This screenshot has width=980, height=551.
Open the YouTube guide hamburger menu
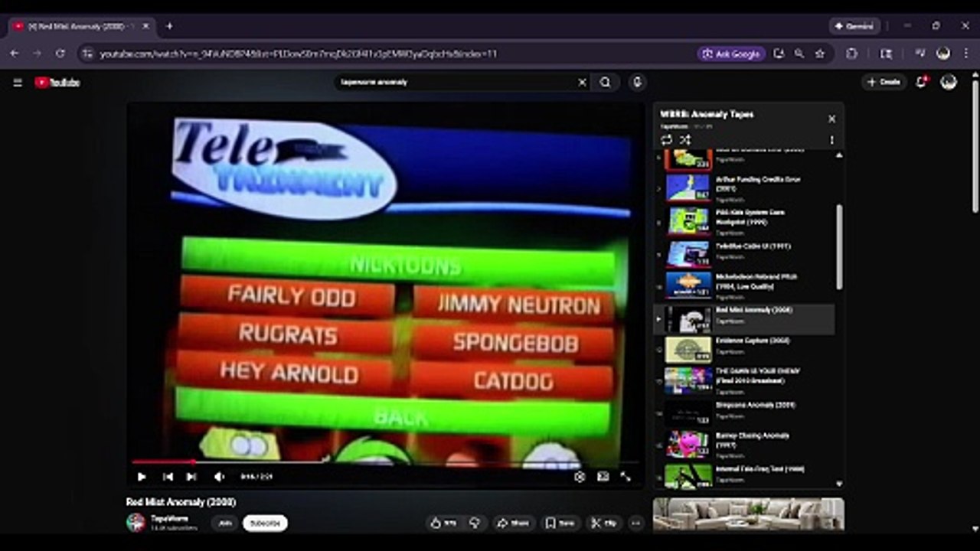18,83
